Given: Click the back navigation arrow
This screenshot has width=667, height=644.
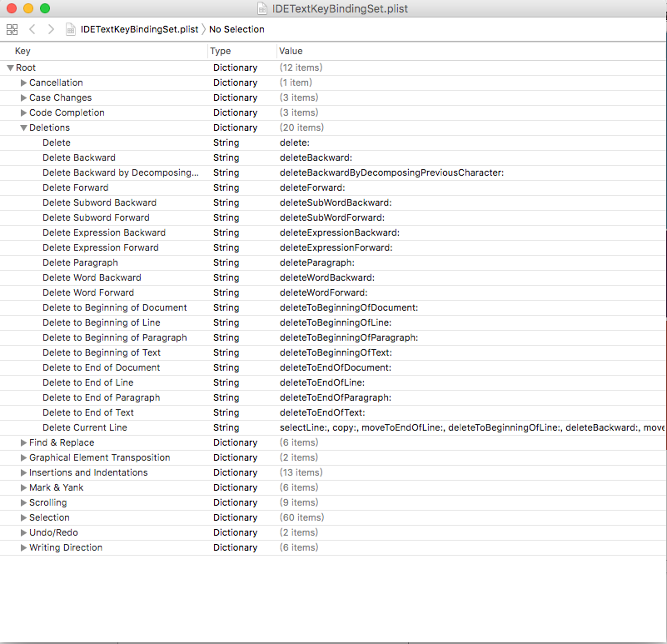Looking at the screenshot, I should 31,28.
